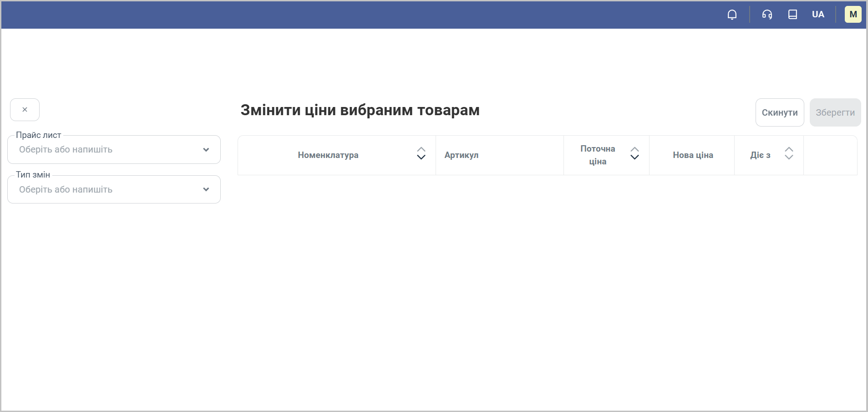
Task: Switch language via the UA selector
Action: (818, 15)
